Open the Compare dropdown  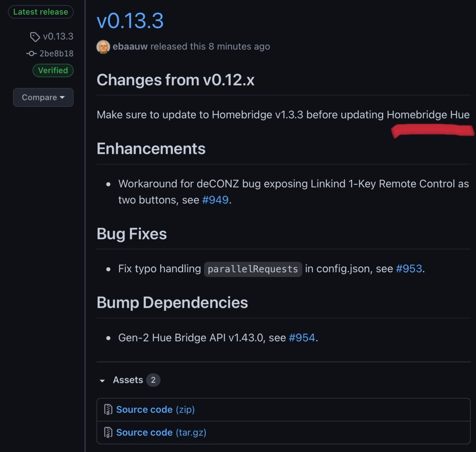pos(43,98)
